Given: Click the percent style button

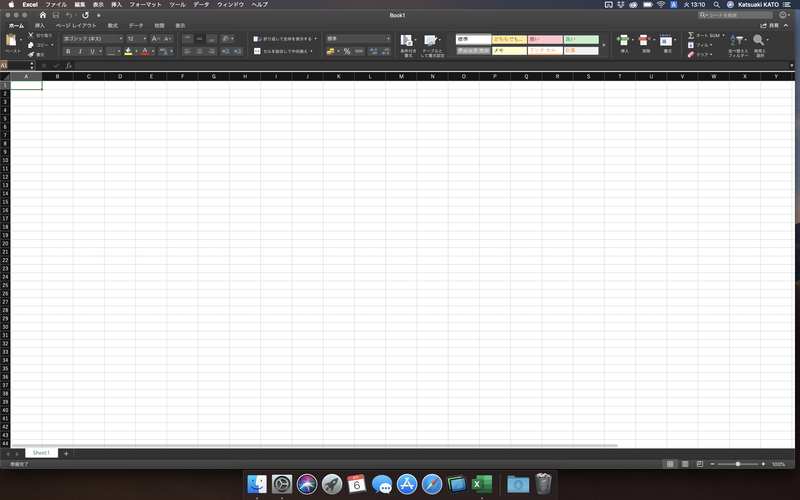Looking at the screenshot, I should pos(347,51).
